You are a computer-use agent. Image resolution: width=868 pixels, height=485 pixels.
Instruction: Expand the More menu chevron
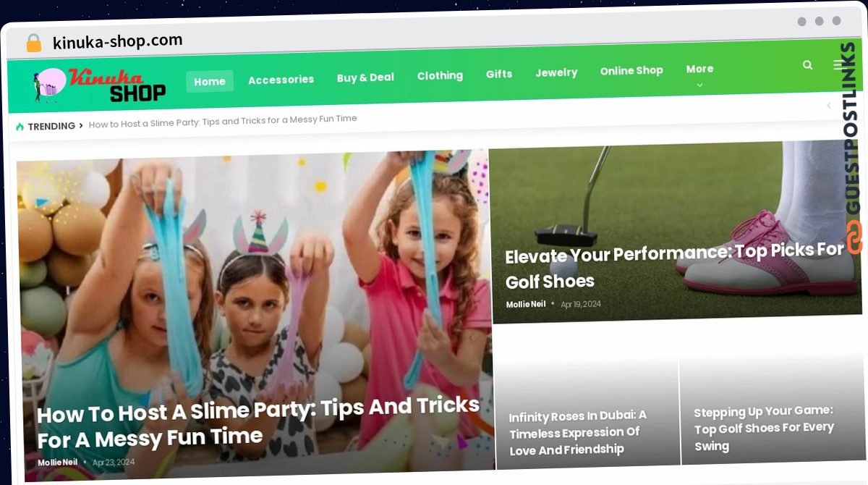[699, 85]
